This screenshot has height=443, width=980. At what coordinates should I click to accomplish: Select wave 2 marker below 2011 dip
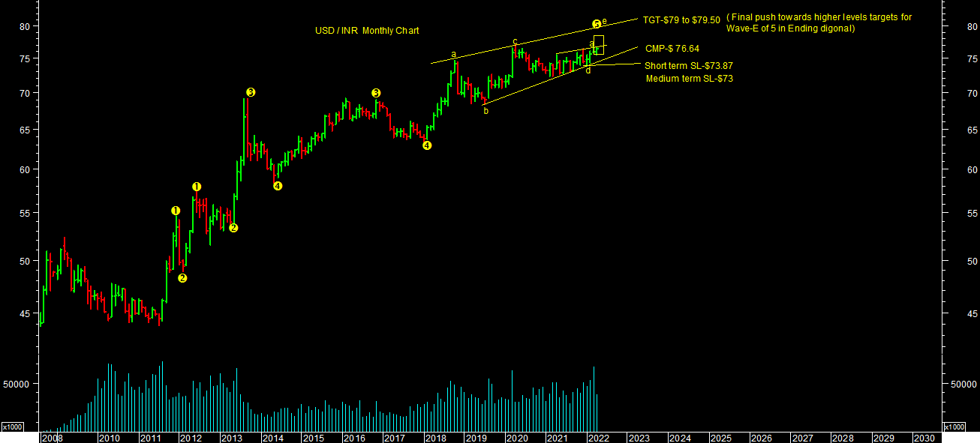(182, 278)
